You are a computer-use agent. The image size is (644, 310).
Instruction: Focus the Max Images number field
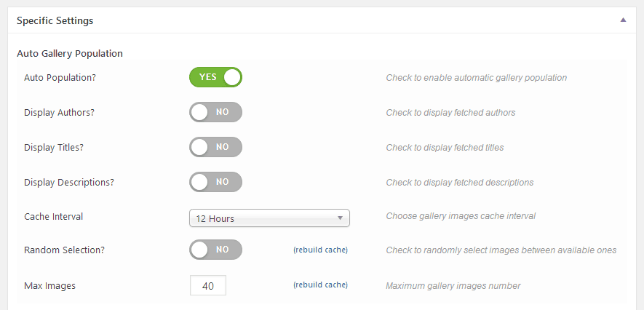[208, 286]
